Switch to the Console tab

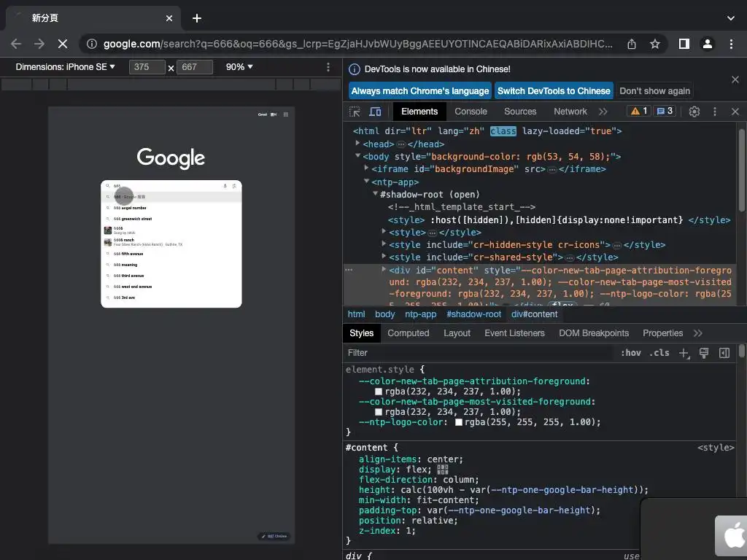pos(471,112)
